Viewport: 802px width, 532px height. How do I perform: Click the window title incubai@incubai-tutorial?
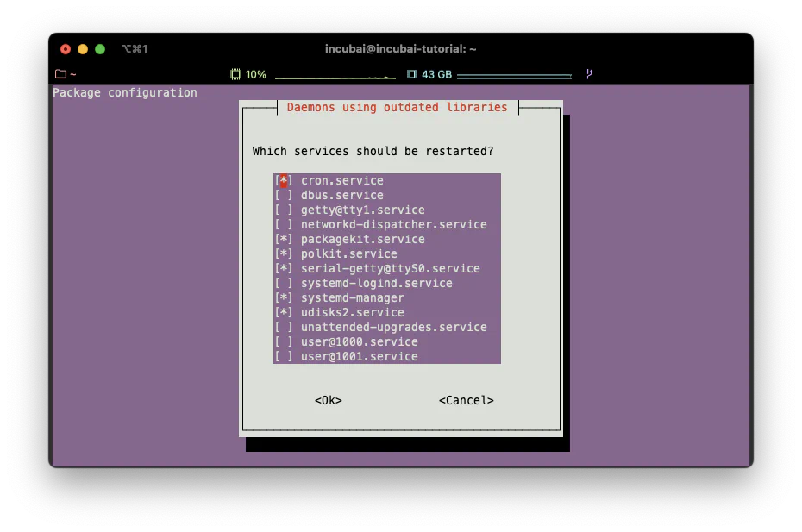[x=400, y=49]
